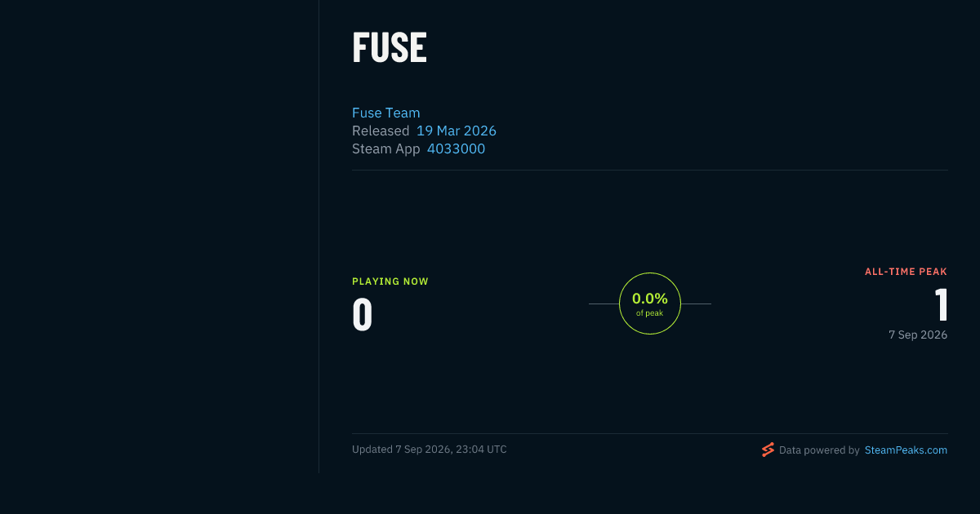
Task: Click the empty left artwork panel
Action: (x=159, y=237)
